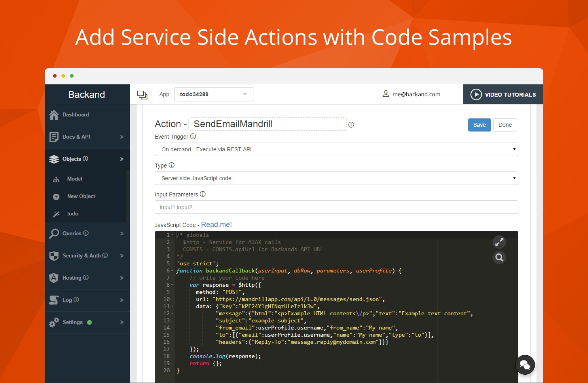Click the Hosting icon

[54, 278]
